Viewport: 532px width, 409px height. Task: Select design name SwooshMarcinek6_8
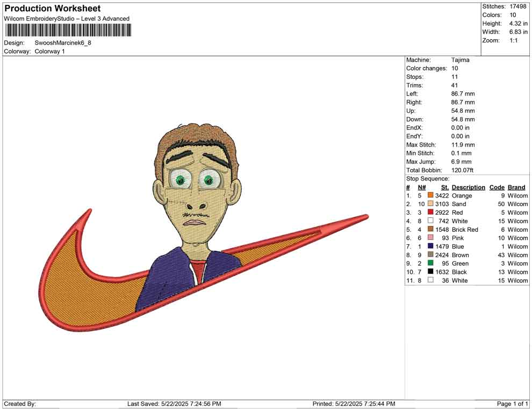tap(63, 43)
